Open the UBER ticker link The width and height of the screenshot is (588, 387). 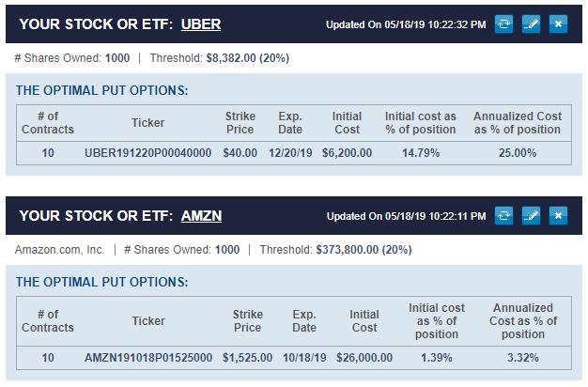pyautogui.click(x=201, y=24)
